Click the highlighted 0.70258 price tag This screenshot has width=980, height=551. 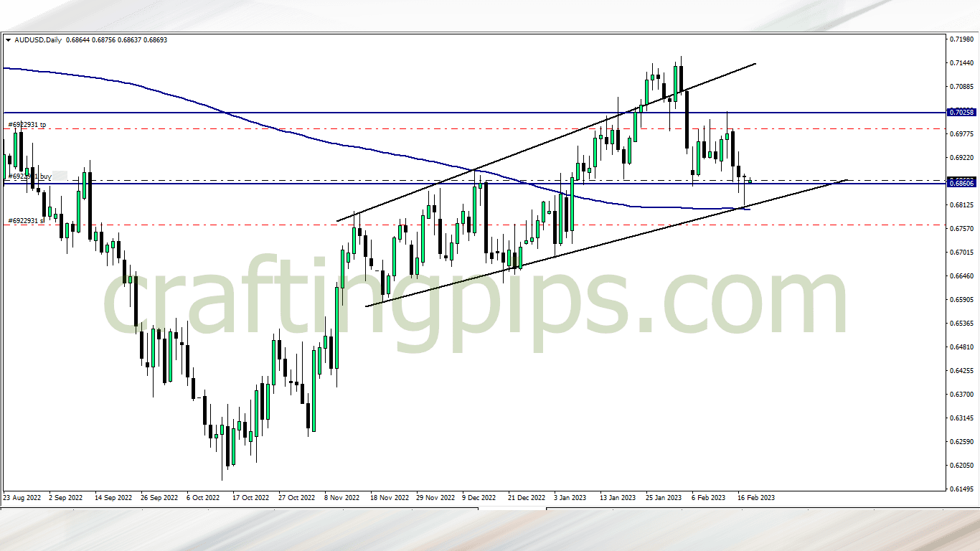pos(961,113)
